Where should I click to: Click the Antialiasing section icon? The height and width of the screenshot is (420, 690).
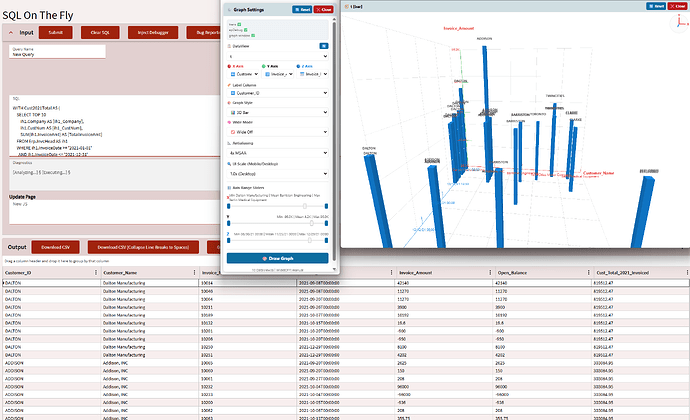(x=229, y=143)
